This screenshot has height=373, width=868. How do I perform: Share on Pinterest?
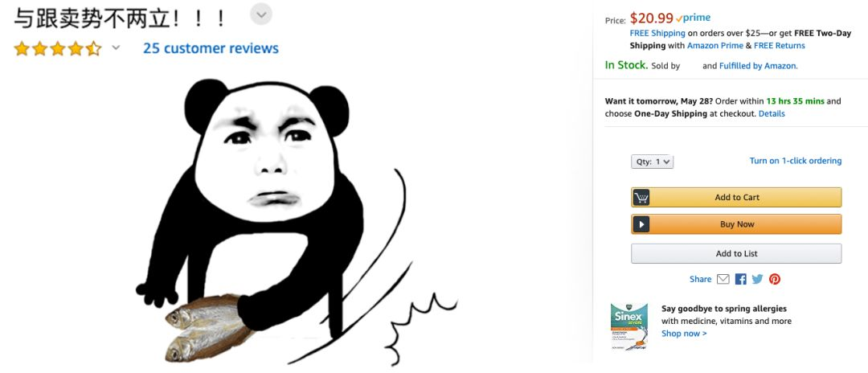[775, 279]
